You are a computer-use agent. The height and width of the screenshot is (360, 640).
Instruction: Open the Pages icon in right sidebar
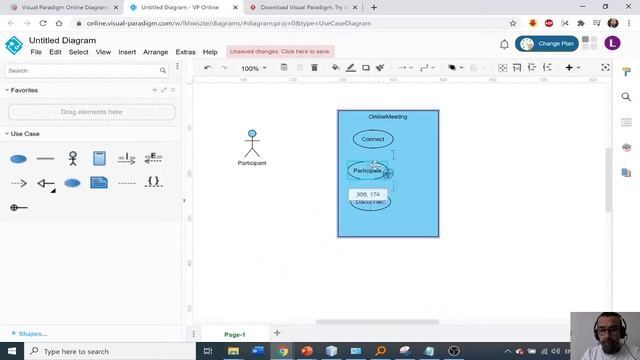pyautogui.click(x=626, y=173)
